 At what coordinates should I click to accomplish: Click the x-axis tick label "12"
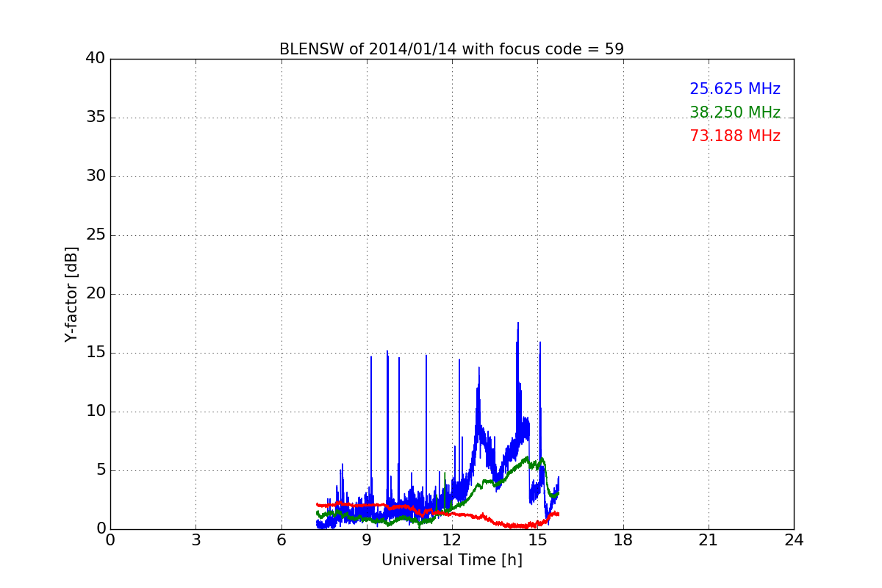(x=452, y=539)
